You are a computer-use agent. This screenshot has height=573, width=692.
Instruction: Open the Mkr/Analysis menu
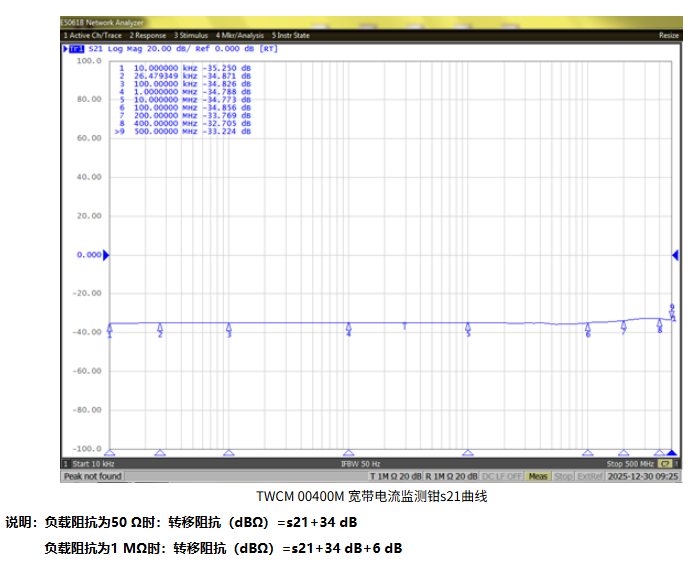pyautogui.click(x=241, y=35)
